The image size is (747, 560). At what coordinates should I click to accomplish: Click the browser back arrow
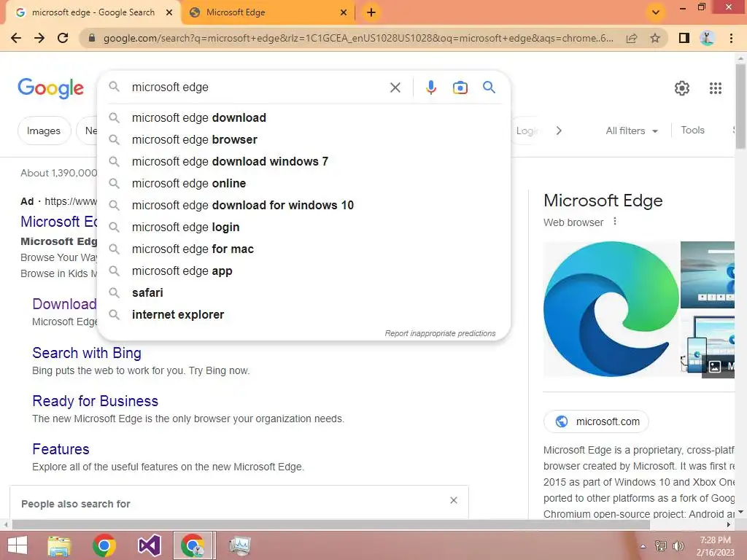[16, 38]
